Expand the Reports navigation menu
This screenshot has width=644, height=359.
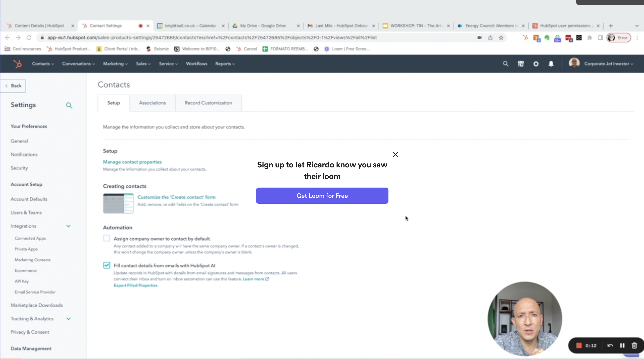225,64
